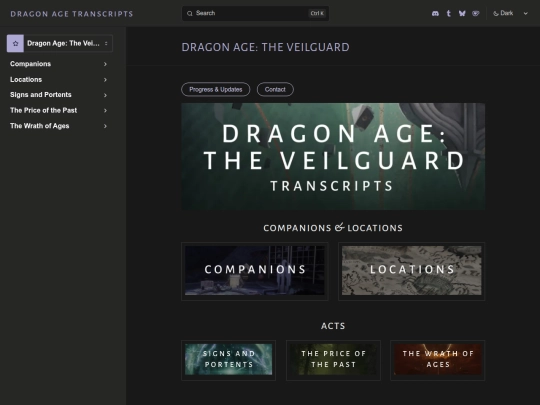
Task: Open the Ko-fi support icon
Action: click(x=476, y=13)
